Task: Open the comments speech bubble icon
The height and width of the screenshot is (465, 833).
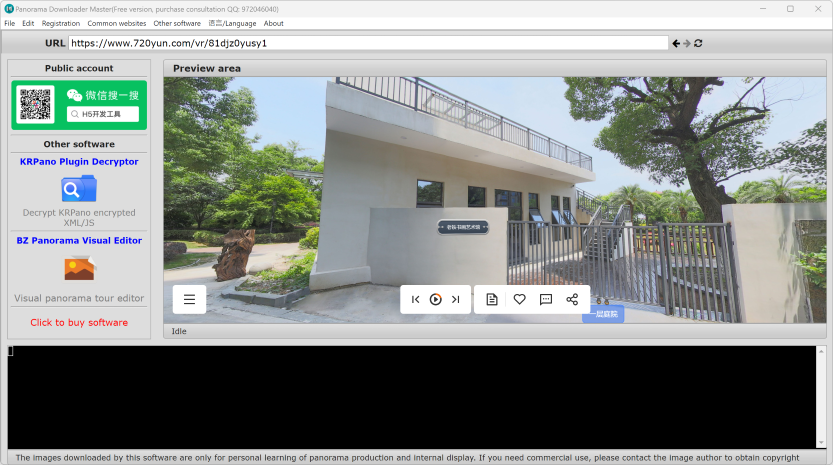Action: click(x=546, y=299)
